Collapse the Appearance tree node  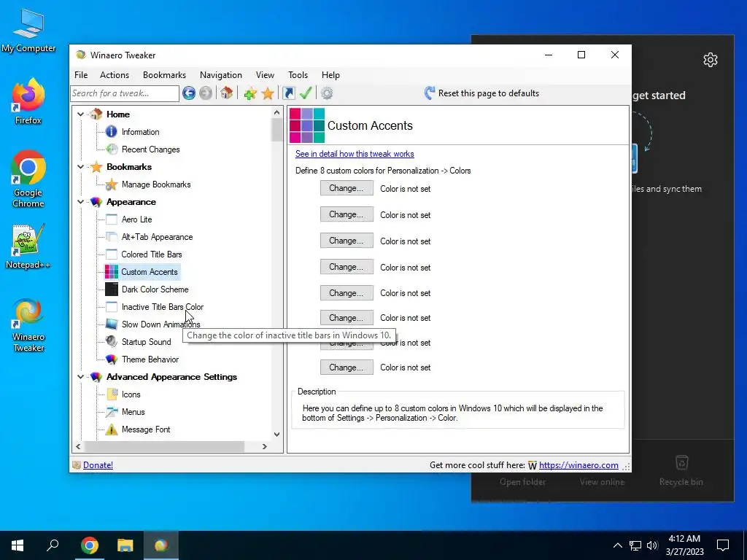pos(80,202)
